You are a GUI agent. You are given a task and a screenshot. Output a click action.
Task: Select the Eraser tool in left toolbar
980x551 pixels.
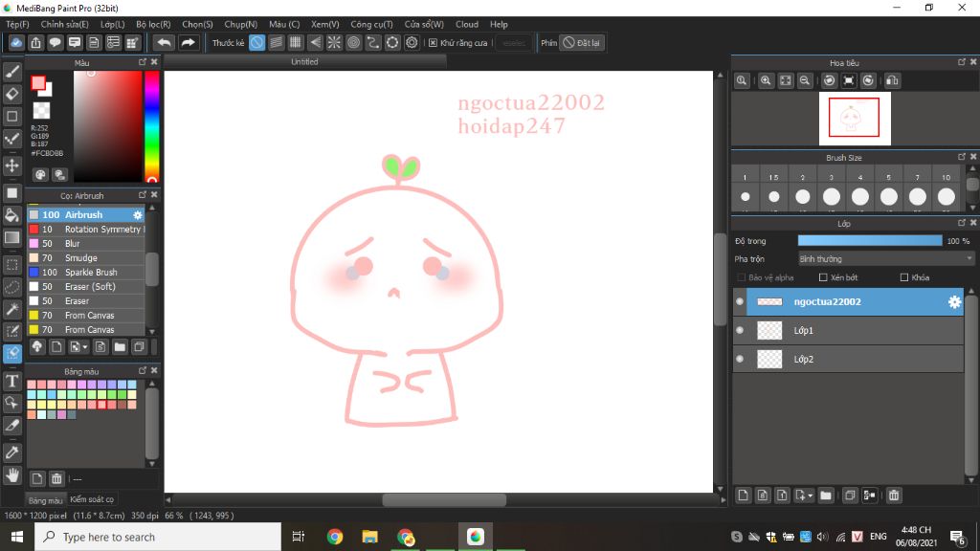click(x=11, y=94)
